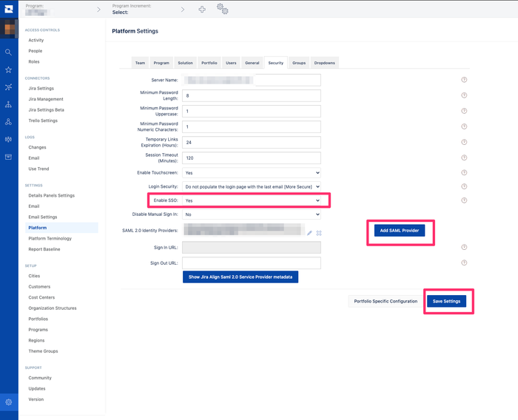Expand the Login Security dropdown
This screenshot has width=518, height=420.
pos(252,186)
